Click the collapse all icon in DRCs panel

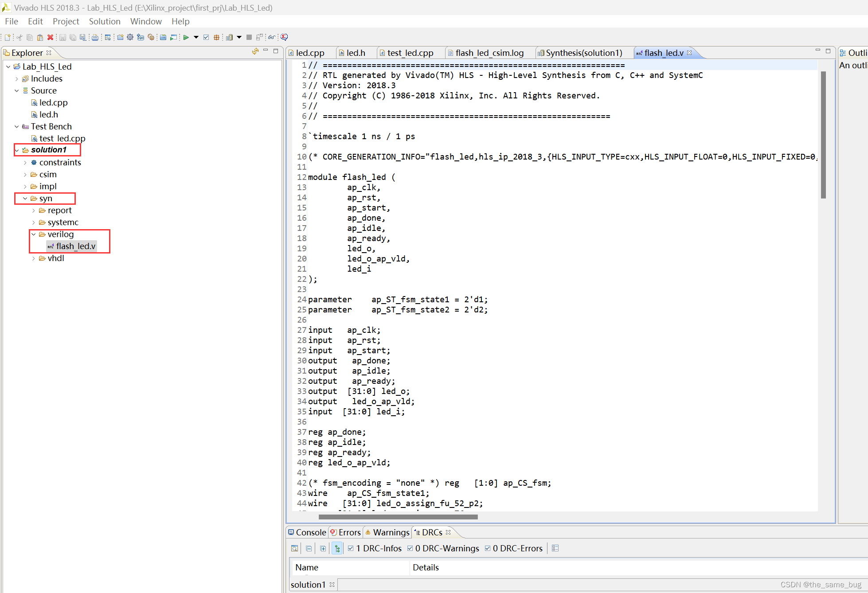(309, 548)
